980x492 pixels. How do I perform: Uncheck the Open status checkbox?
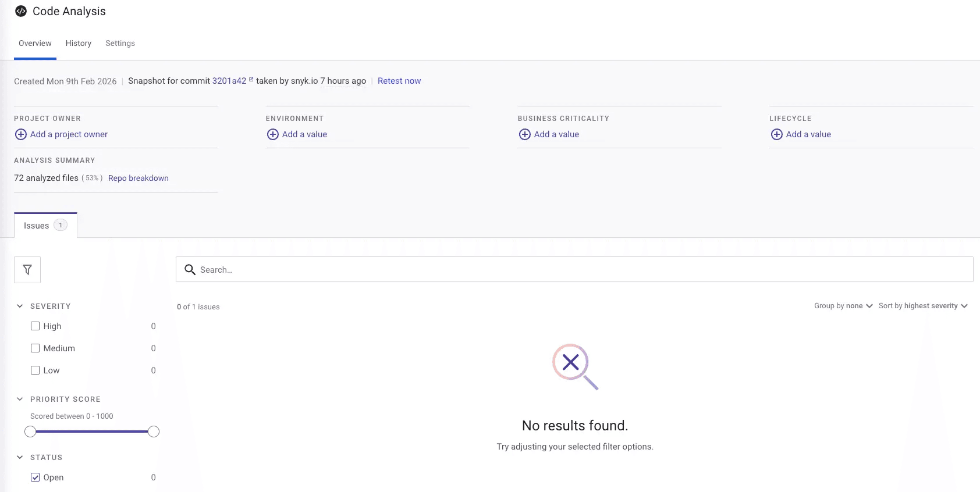pos(35,477)
